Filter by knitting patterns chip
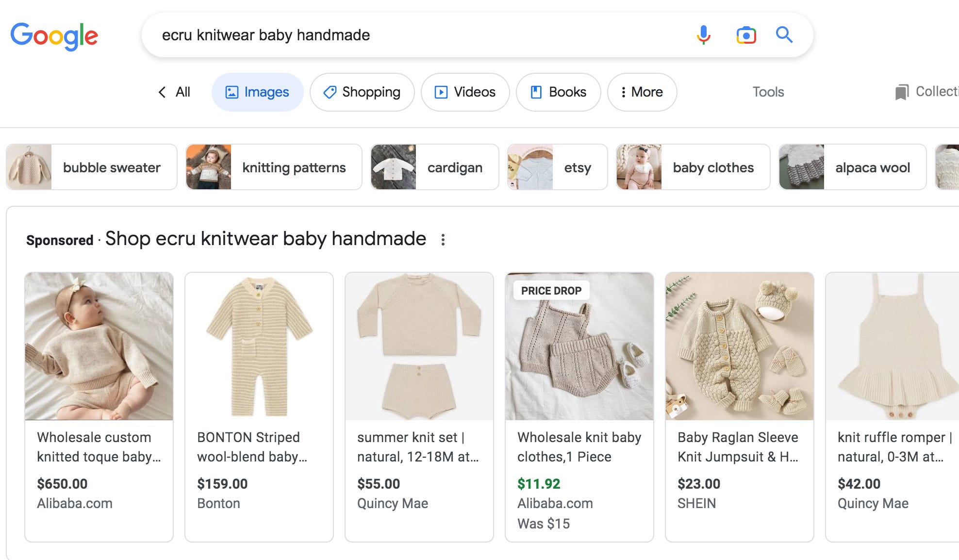The image size is (959, 560). click(274, 167)
